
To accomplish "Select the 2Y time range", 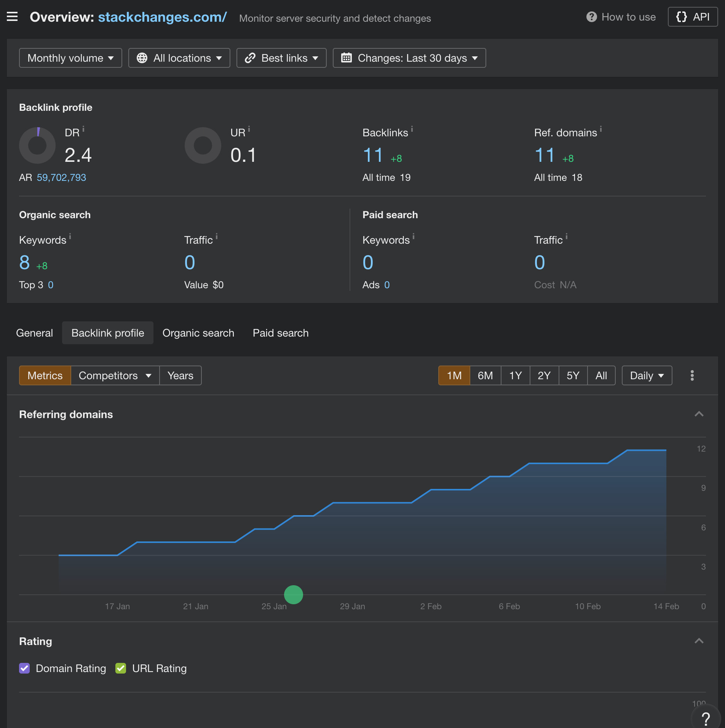I will pyautogui.click(x=544, y=375).
